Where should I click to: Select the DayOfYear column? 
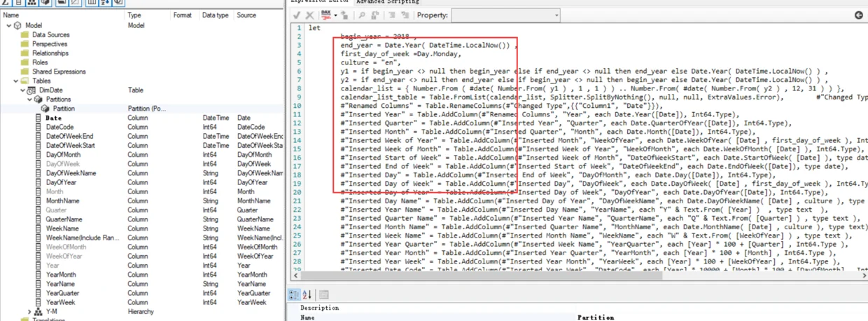pyautogui.click(x=61, y=182)
